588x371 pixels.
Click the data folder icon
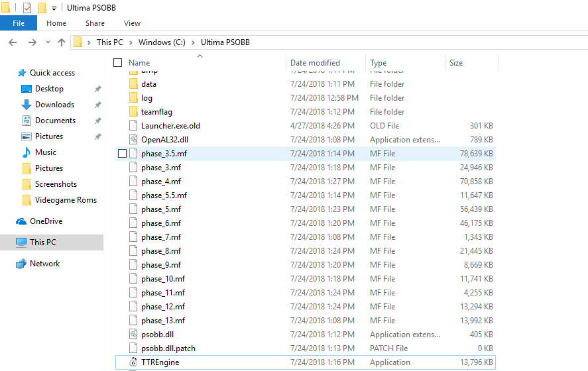[x=133, y=83]
